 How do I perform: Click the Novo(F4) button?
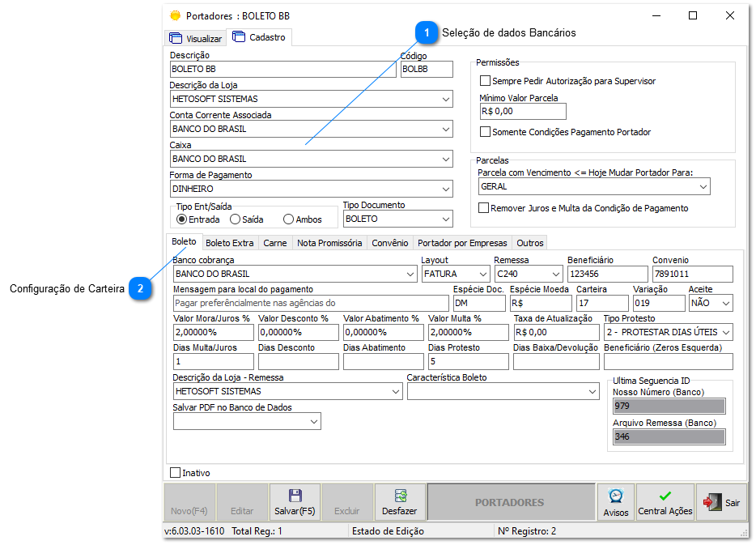[x=188, y=501]
